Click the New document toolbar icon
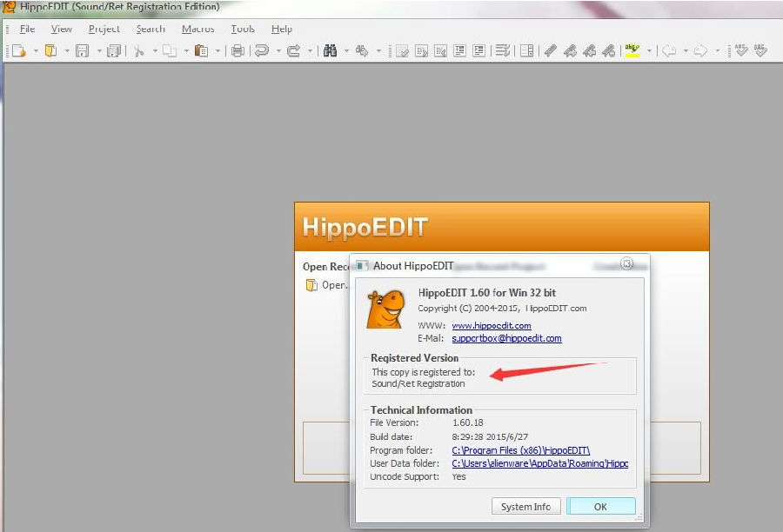This screenshot has height=532, width=783. 19,50
